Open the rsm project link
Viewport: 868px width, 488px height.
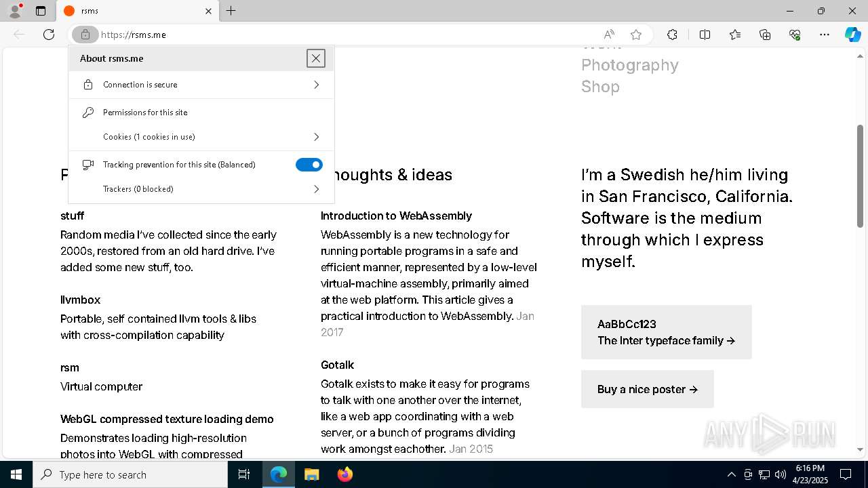(70, 367)
